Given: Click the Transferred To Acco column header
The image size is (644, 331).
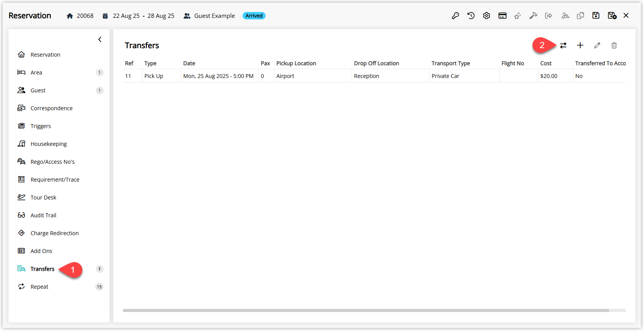Looking at the screenshot, I should coord(600,63).
